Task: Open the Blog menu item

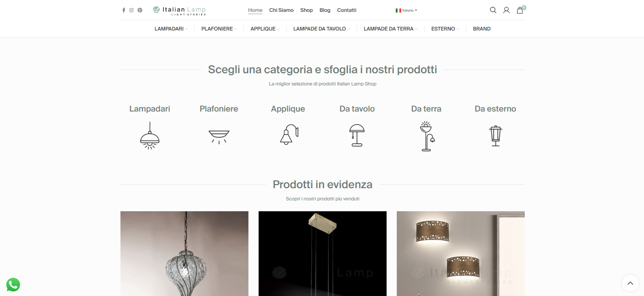Action: click(x=325, y=10)
